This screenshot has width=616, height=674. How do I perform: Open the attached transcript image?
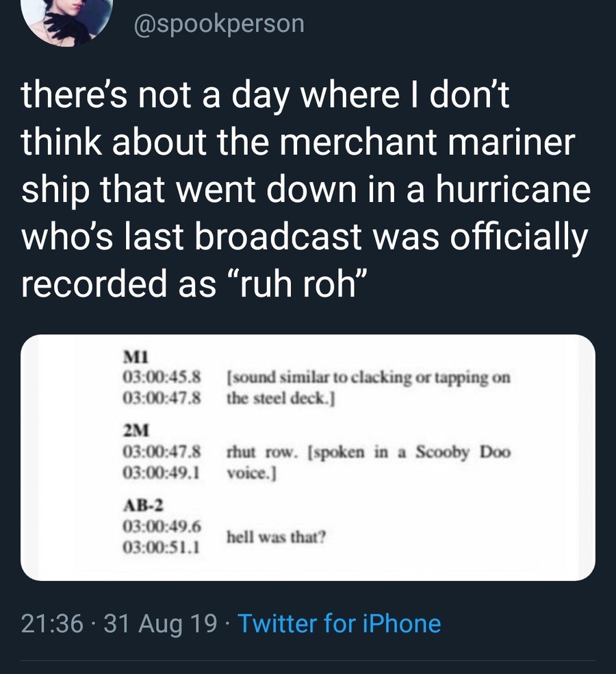coord(308,458)
